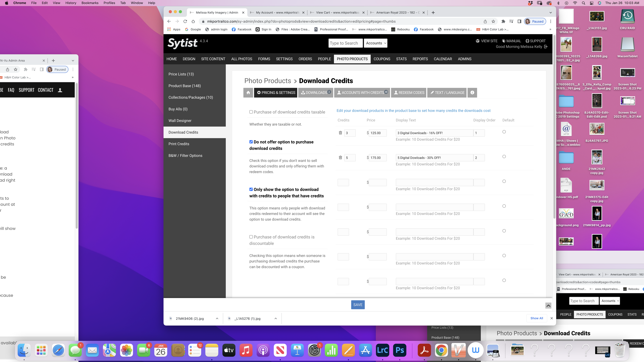
Task: Open Chrome home page button
Action: pos(193,21)
